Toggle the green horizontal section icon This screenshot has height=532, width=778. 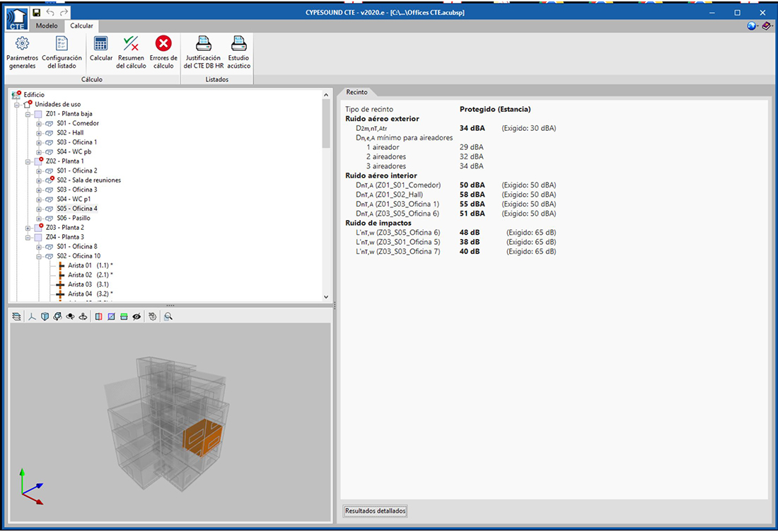tap(124, 317)
